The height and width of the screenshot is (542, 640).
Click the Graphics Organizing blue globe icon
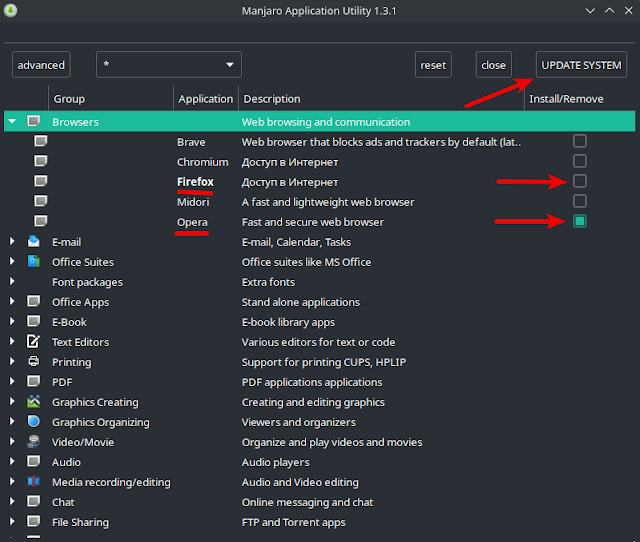coord(33,421)
